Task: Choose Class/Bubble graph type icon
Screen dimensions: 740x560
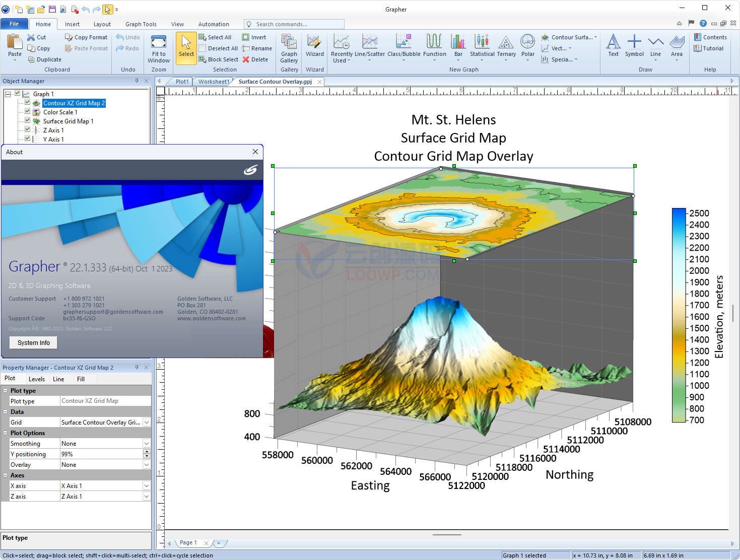Action: 403,42
